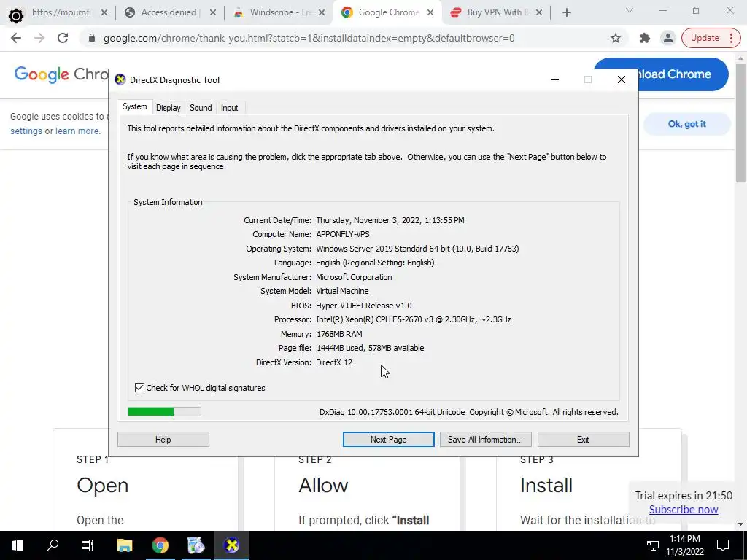Screen dimensions: 747x560
Task: Open the Chrome extensions puzzle icon
Action: pos(645,38)
